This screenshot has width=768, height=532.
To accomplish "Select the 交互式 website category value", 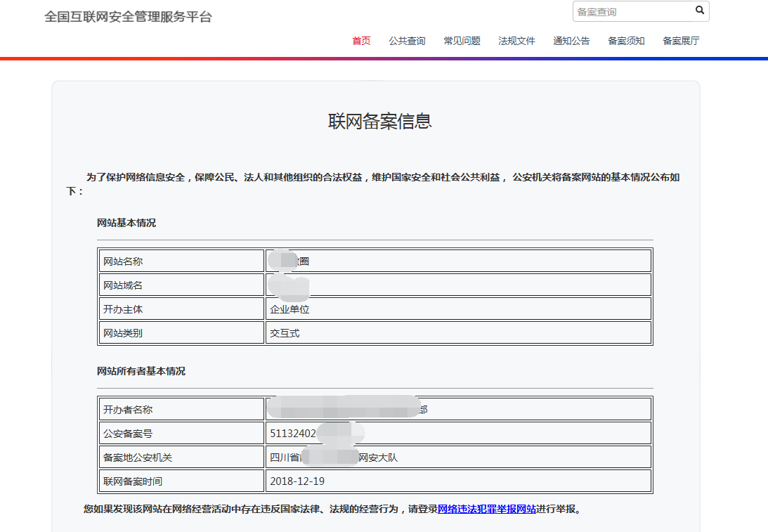I will click(x=285, y=333).
